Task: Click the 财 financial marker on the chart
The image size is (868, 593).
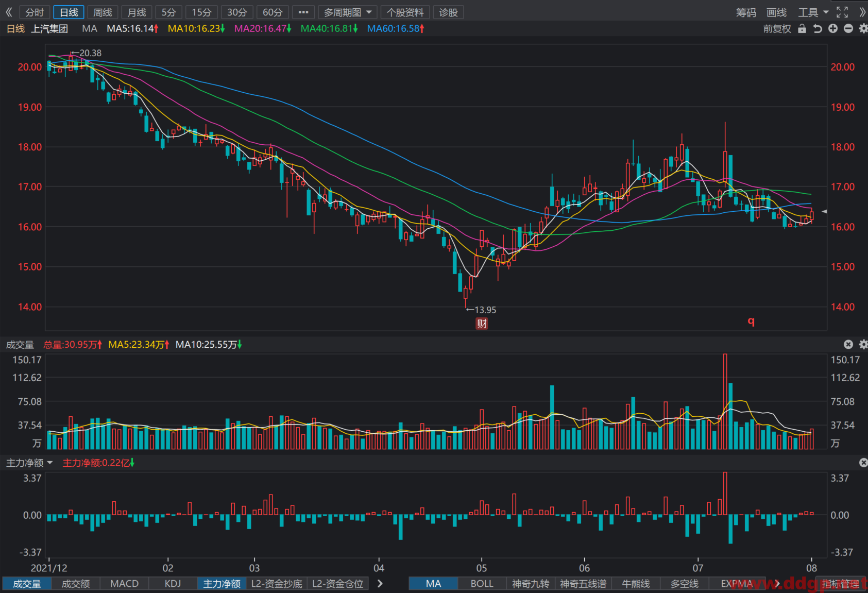Action: (482, 324)
